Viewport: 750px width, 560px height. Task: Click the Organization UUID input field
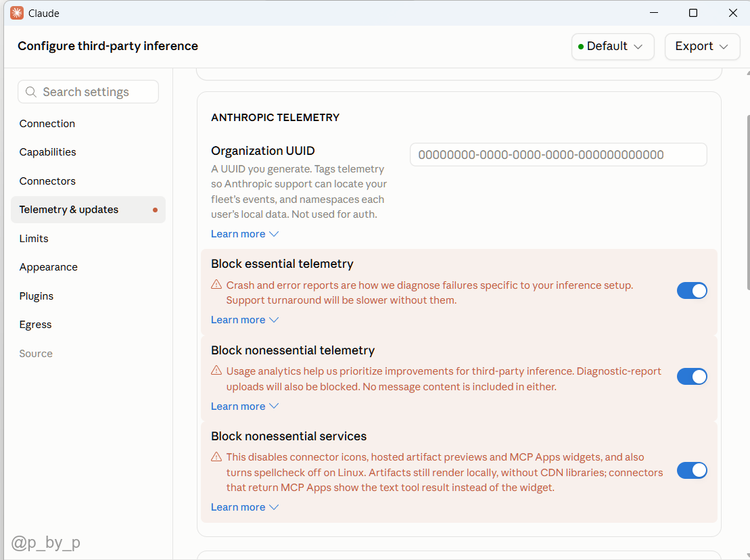tap(558, 154)
